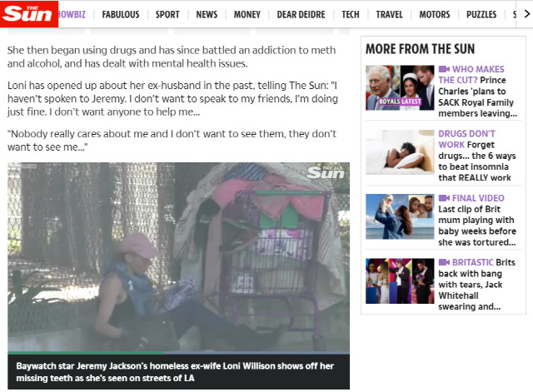This screenshot has height=392, width=533.
Task: Click the Brits awards show thumbnail
Action: (x=400, y=281)
